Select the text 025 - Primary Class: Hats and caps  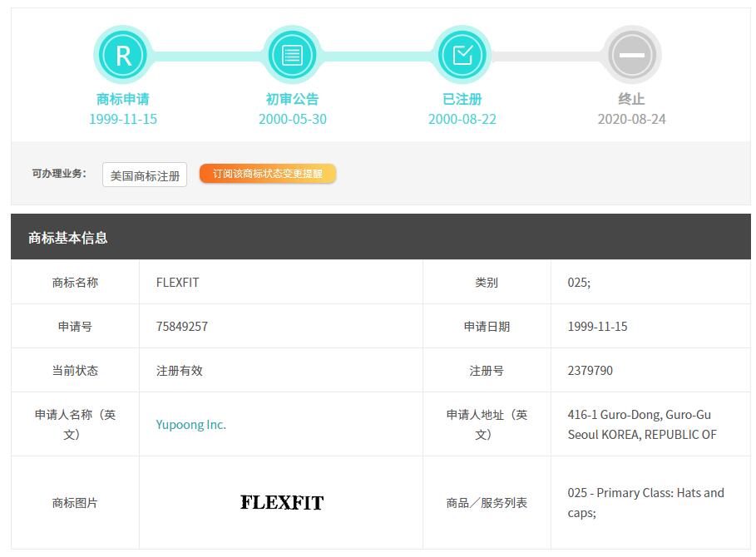[645, 503]
